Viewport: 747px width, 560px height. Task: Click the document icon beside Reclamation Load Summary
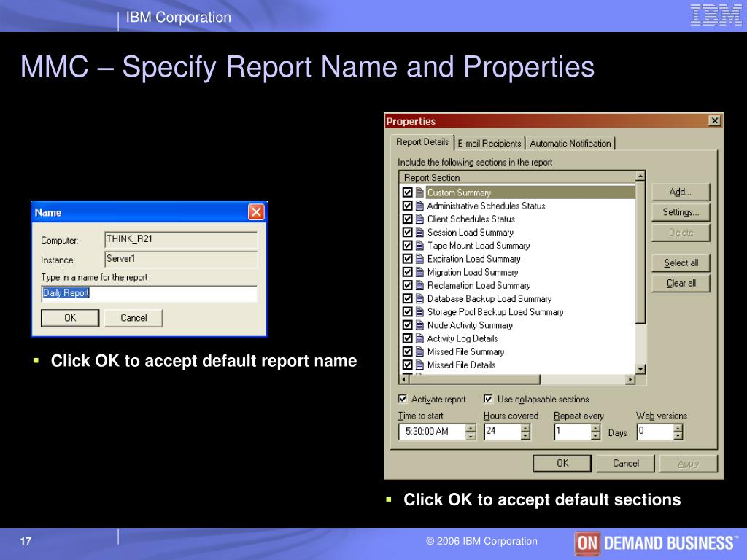pyautogui.click(x=419, y=285)
